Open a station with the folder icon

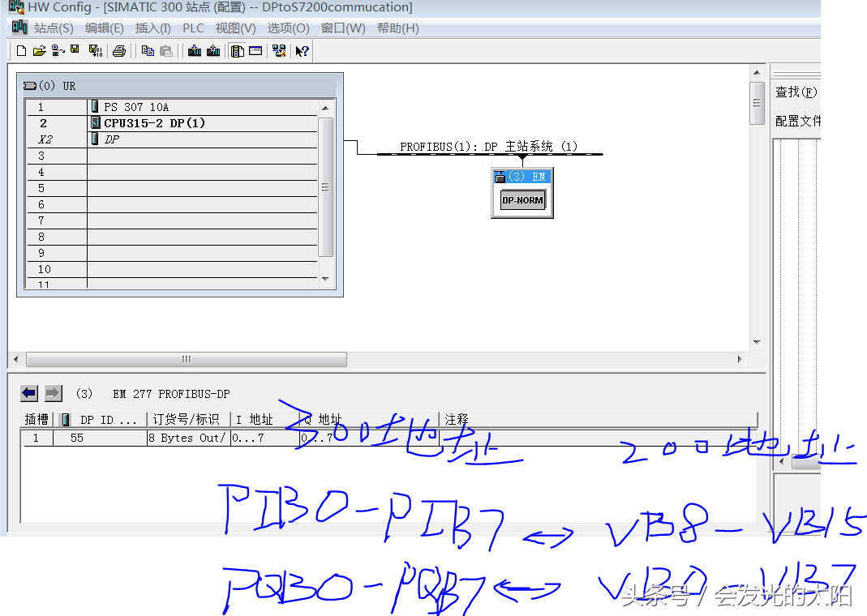pos(39,51)
